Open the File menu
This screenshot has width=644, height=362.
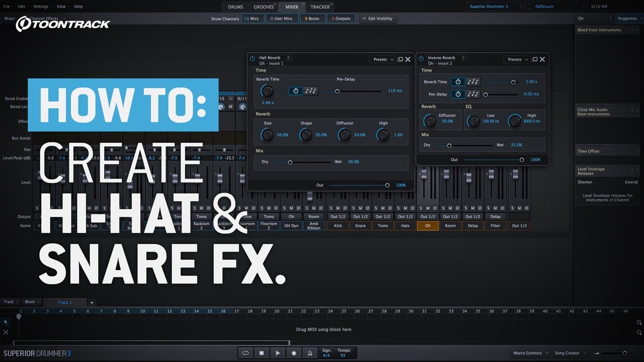(7, 7)
